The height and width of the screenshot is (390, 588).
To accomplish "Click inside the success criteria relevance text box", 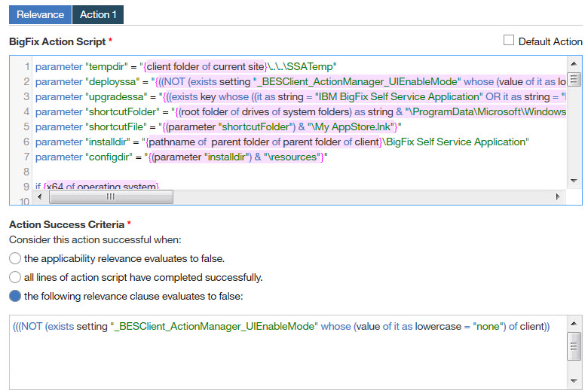I will point(286,354).
